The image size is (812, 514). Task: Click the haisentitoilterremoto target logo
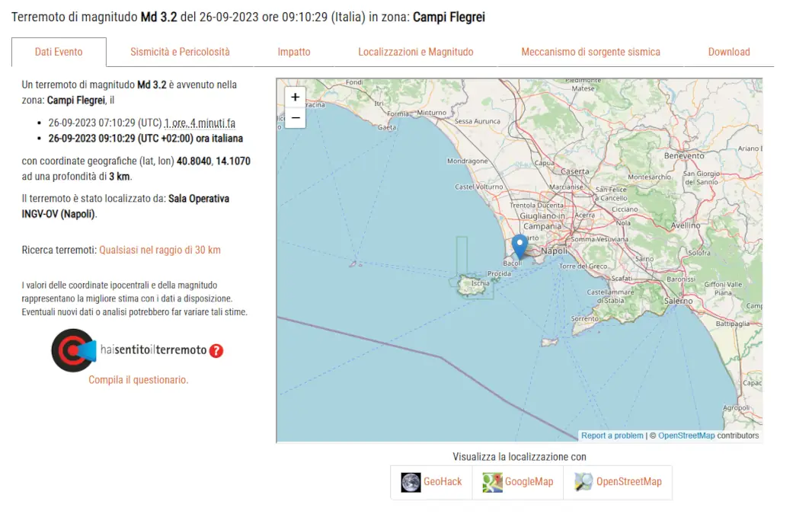point(73,350)
